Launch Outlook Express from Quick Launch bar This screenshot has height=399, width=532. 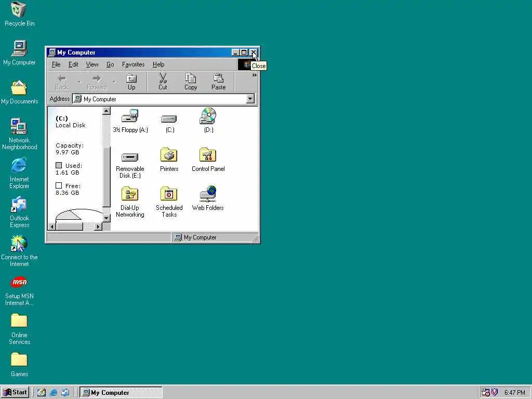(x=65, y=393)
